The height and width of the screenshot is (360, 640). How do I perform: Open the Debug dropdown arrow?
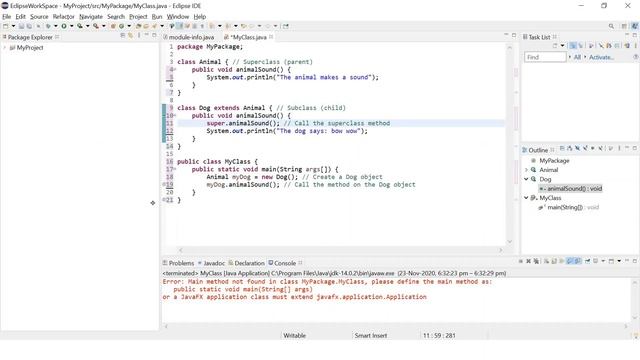[56, 26]
